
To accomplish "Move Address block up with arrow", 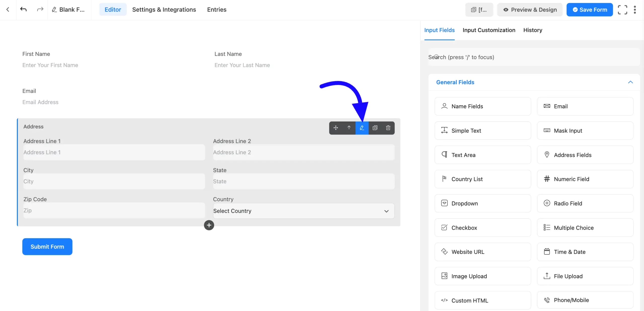I will point(349,128).
